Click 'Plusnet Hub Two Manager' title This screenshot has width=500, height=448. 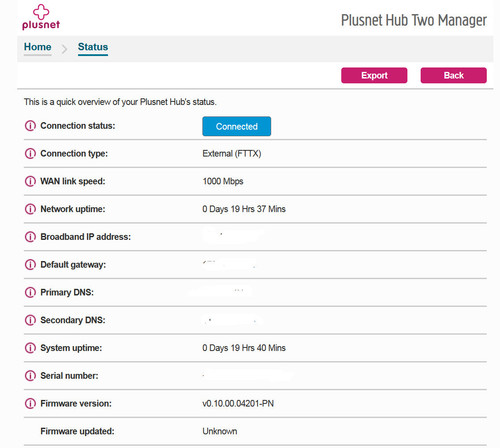[414, 20]
